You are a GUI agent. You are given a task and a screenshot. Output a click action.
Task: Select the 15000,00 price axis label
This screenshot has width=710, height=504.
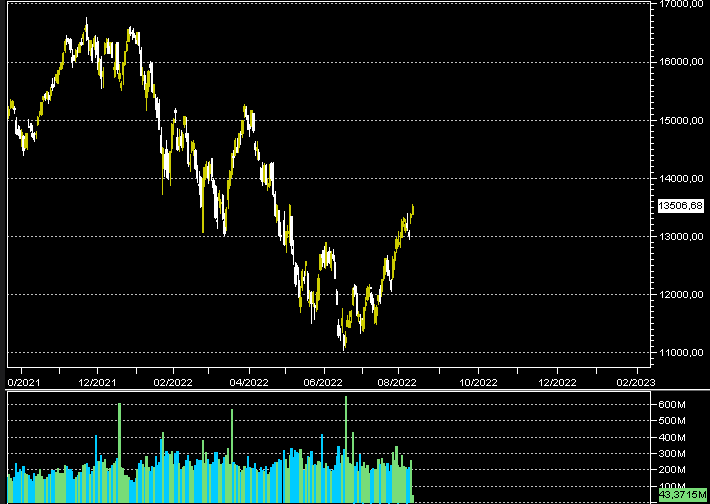click(681, 120)
